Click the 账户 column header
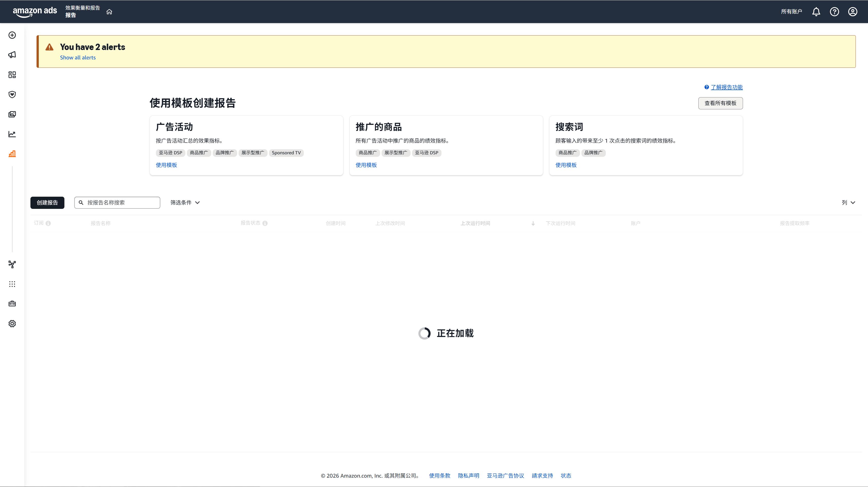This screenshot has width=868, height=487. tap(635, 223)
